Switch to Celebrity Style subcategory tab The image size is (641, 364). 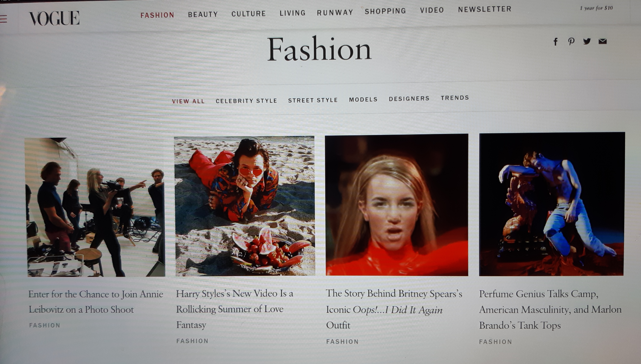point(246,101)
